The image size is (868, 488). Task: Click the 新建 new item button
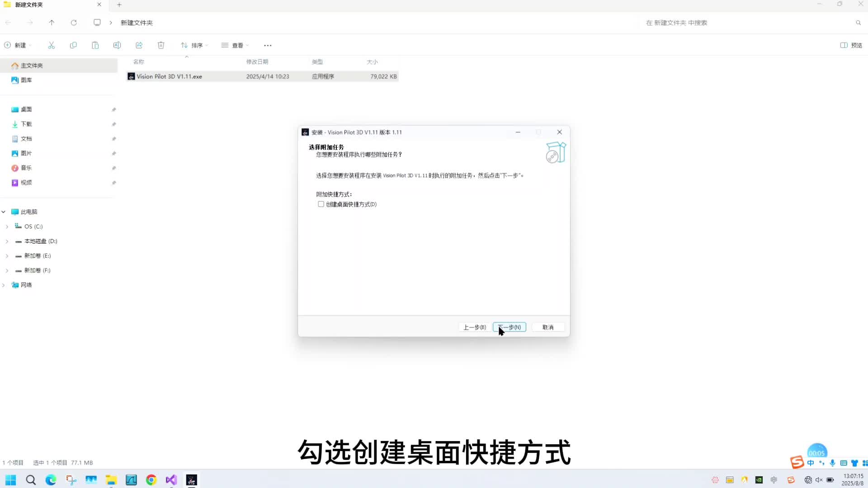coord(18,45)
